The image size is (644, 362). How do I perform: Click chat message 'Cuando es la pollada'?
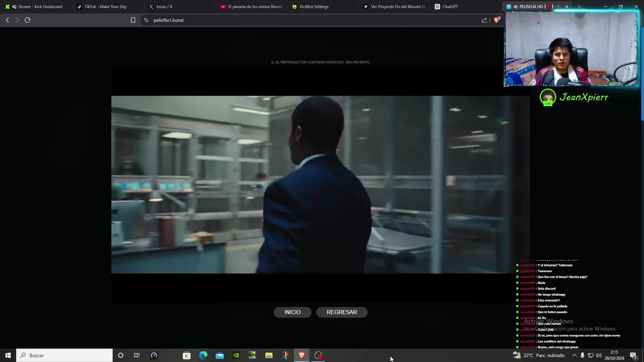pos(552,306)
